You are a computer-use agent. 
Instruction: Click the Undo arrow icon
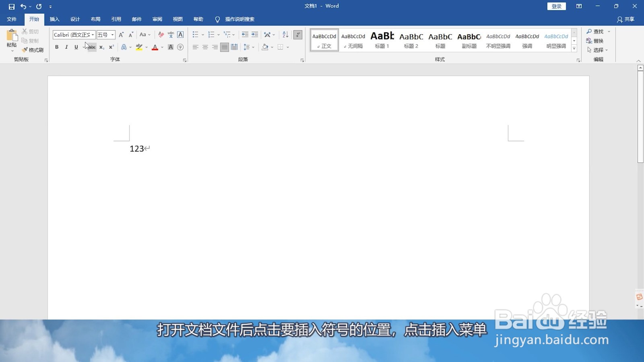click(23, 6)
